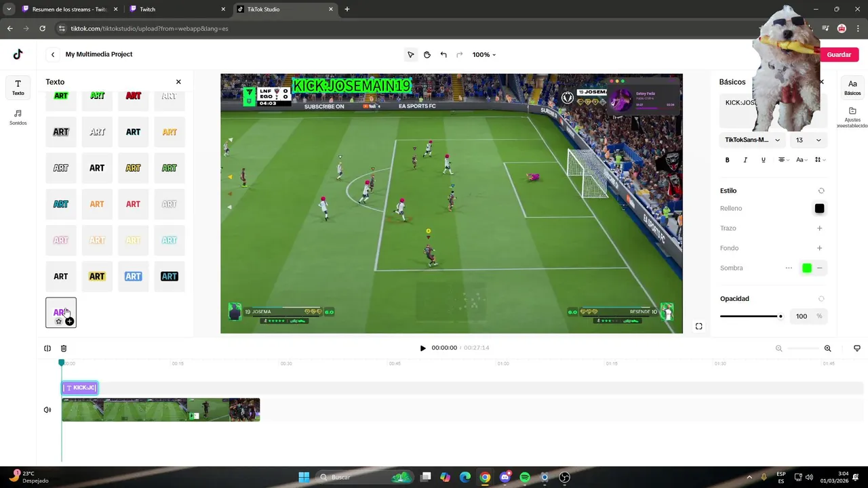The height and width of the screenshot is (488, 868).
Task: Apply the black-background ART text style
Action: [169, 277]
